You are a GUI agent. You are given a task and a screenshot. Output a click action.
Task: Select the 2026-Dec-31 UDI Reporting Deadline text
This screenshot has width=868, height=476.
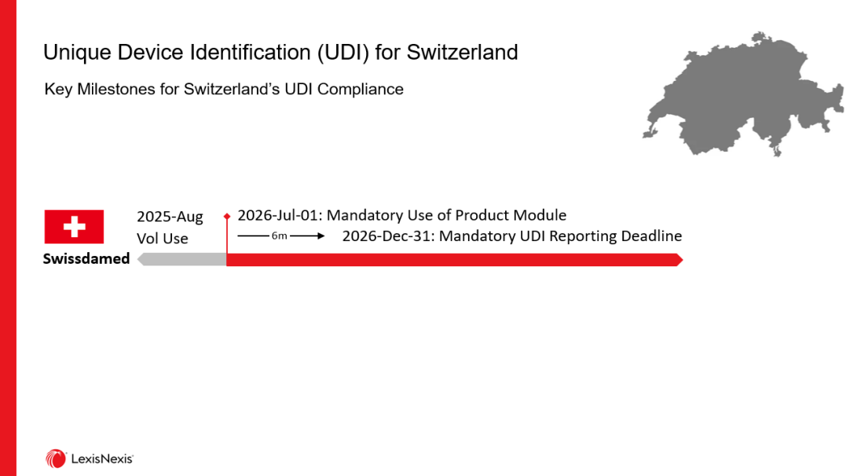pos(511,236)
